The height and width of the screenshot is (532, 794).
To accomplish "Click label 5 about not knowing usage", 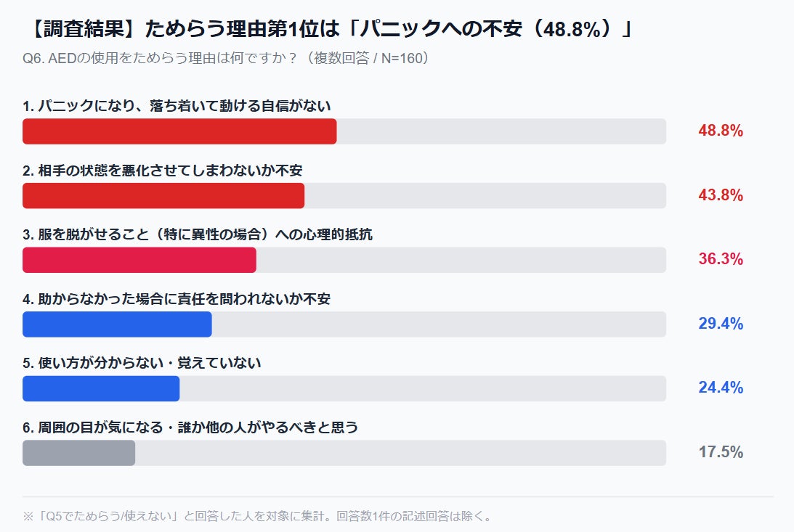I will coord(142,363).
